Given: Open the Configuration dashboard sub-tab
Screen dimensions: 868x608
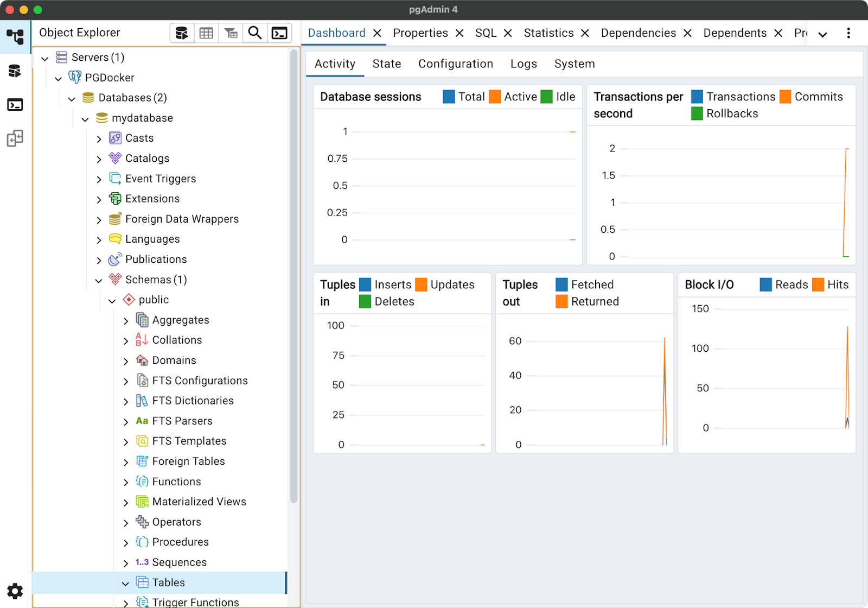Looking at the screenshot, I should (x=456, y=64).
